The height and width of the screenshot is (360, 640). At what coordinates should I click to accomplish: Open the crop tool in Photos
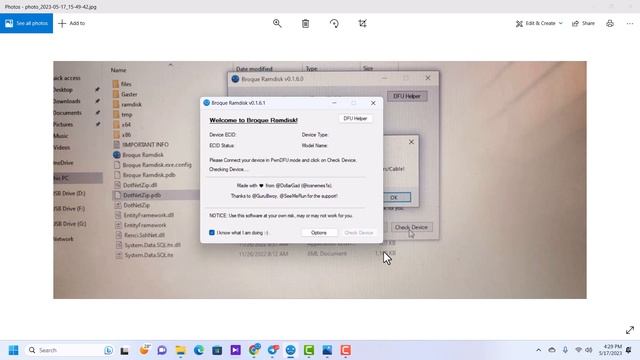(362, 24)
